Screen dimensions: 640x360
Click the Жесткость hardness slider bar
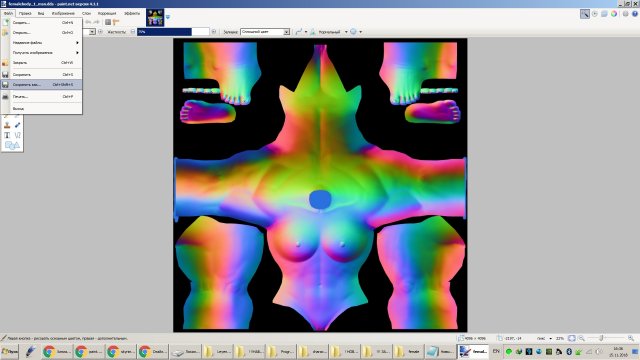[173, 32]
